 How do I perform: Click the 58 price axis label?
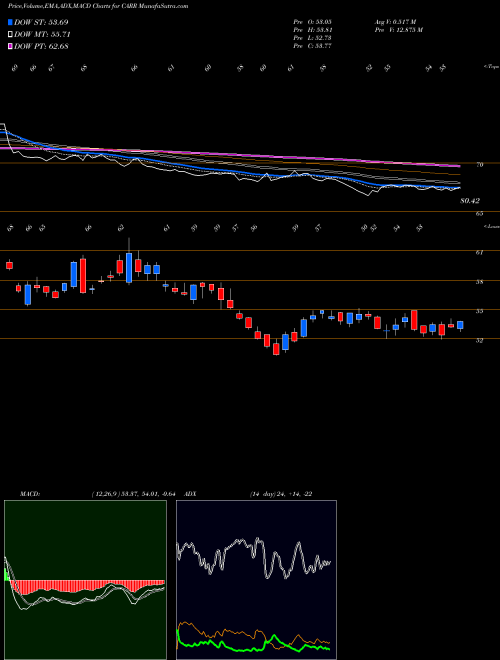point(480,282)
